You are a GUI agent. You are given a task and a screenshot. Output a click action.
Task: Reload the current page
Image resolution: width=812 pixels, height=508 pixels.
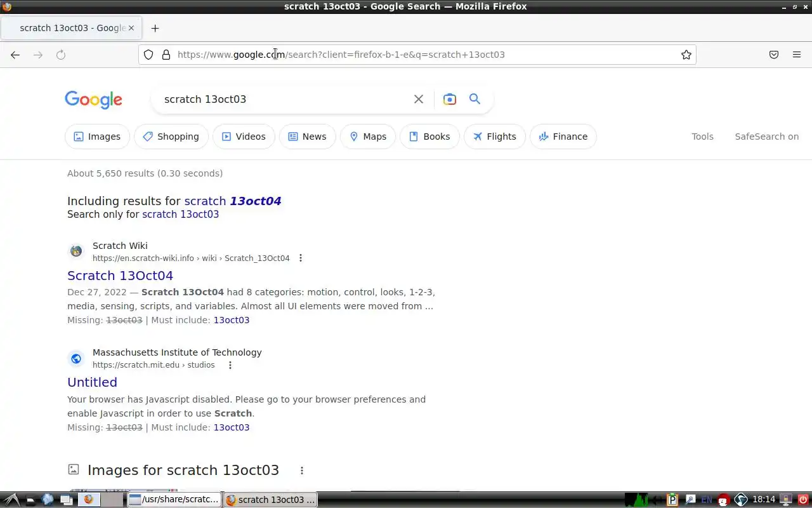[x=61, y=55]
